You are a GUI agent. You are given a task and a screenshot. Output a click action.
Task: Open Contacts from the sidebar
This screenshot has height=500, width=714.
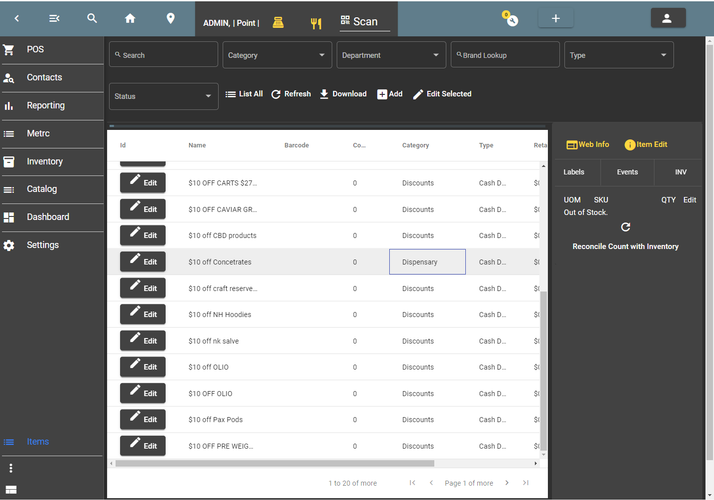tap(52, 78)
